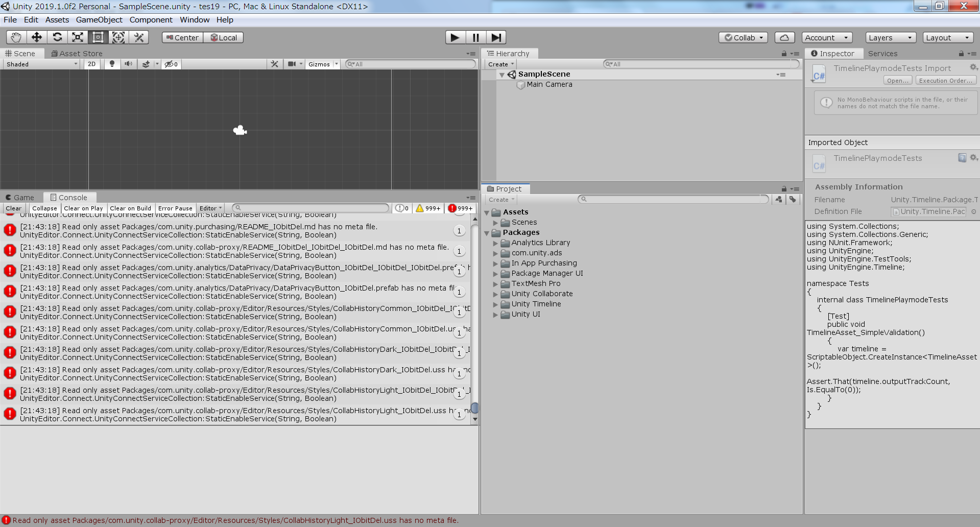Expand the Unity Timeline folder in Project

tap(495, 304)
